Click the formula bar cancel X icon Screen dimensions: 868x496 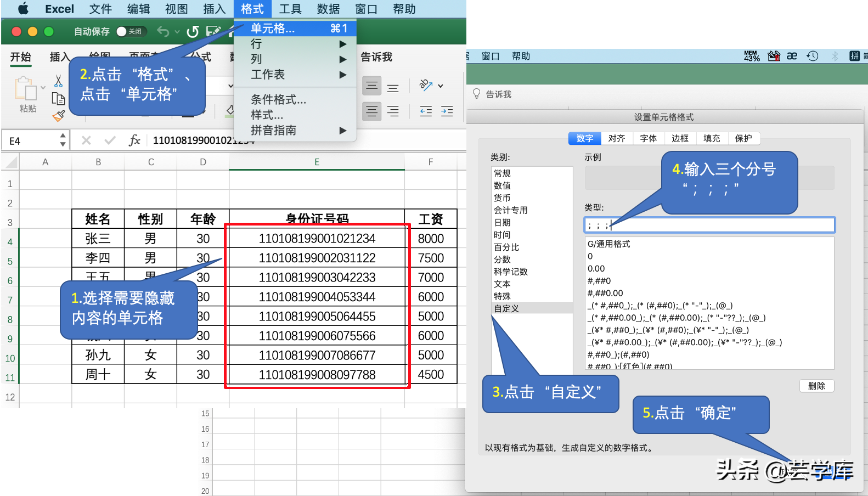click(x=86, y=140)
